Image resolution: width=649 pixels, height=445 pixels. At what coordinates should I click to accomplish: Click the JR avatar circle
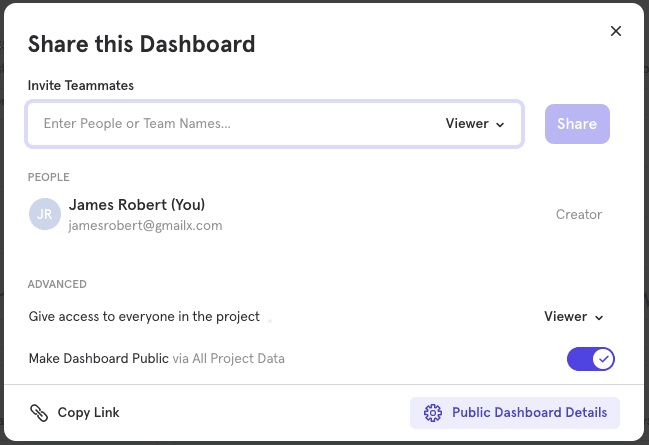pos(45,214)
